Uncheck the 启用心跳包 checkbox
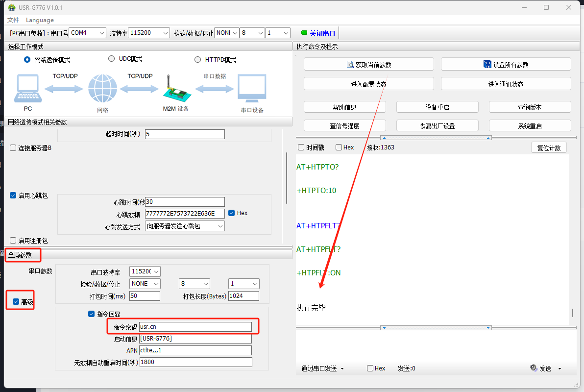Image resolution: width=584 pixels, height=392 pixels. [13, 196]
